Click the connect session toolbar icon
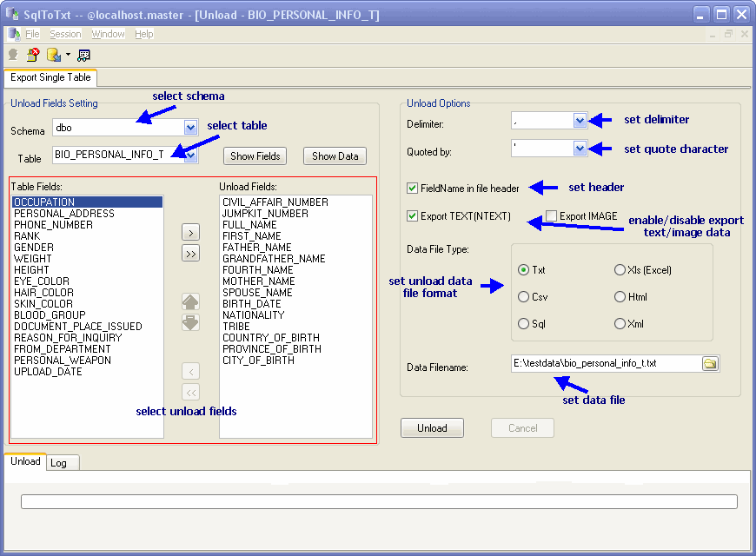Screen dimensions: 756x556 click(14, 55)
